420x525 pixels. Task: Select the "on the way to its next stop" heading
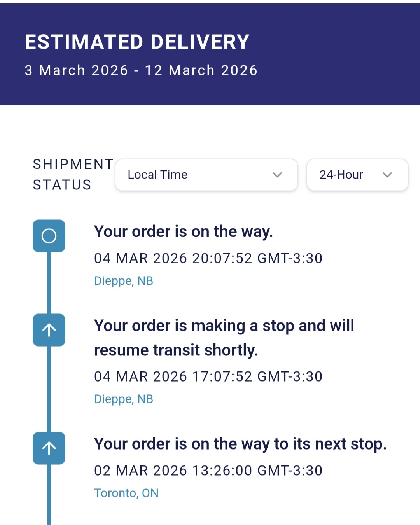point(240,444)
